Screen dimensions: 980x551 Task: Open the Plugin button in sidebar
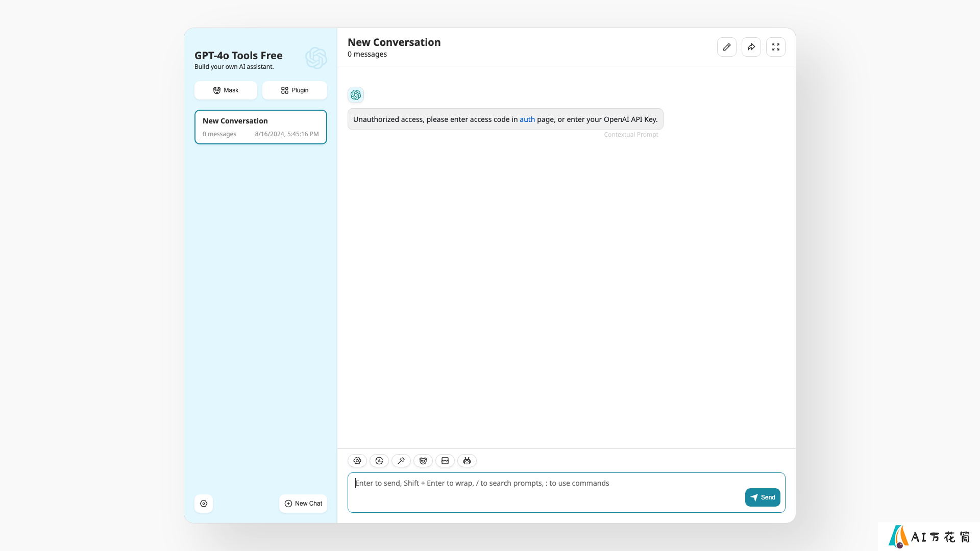click(x=295, y=90)
